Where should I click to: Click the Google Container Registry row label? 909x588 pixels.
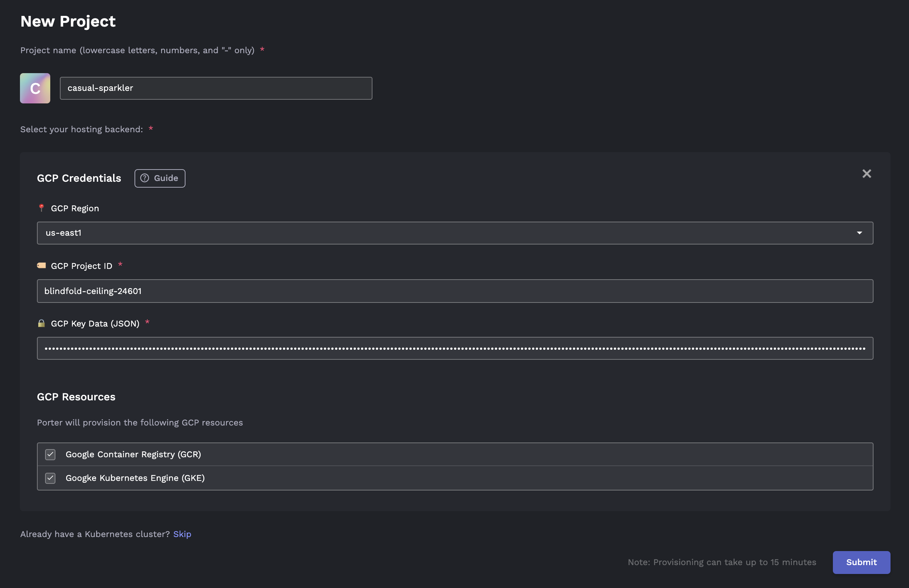tap(133, 454)
